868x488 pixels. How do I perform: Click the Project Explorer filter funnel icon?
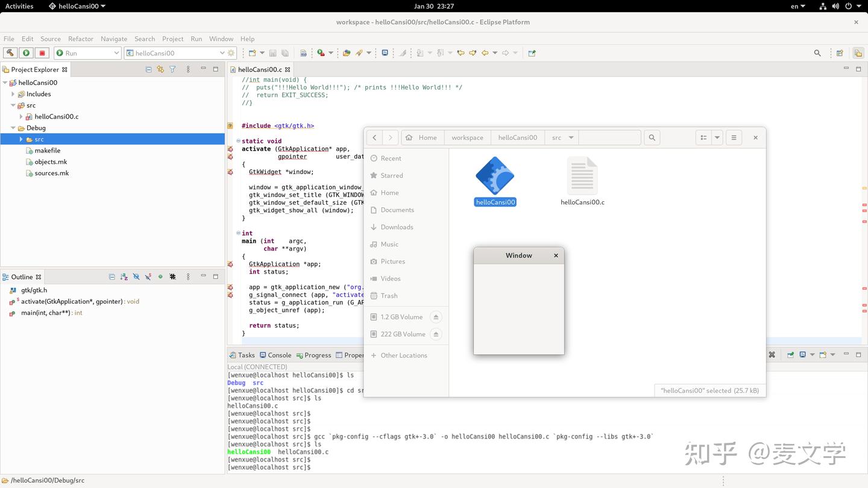[172, 69]
